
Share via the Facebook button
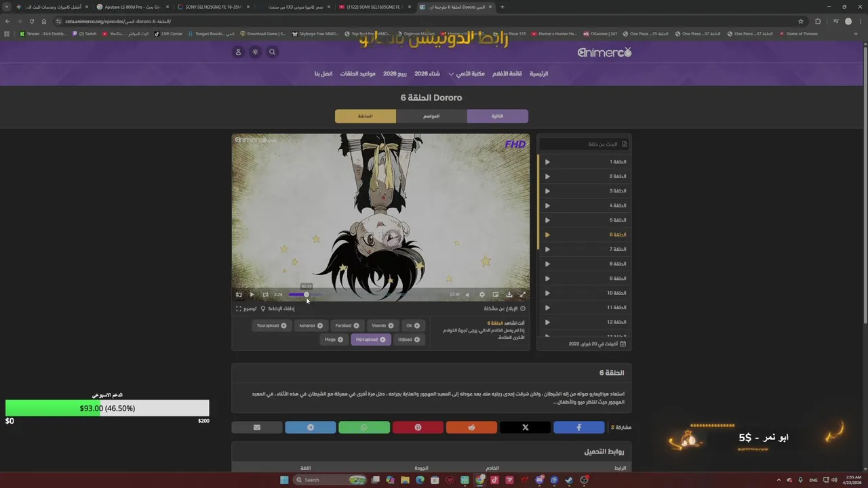[x=578, y=428]
